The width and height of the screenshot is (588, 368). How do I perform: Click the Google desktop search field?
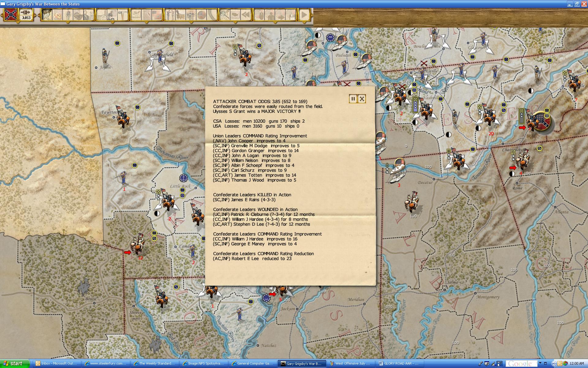pos(521,364)
